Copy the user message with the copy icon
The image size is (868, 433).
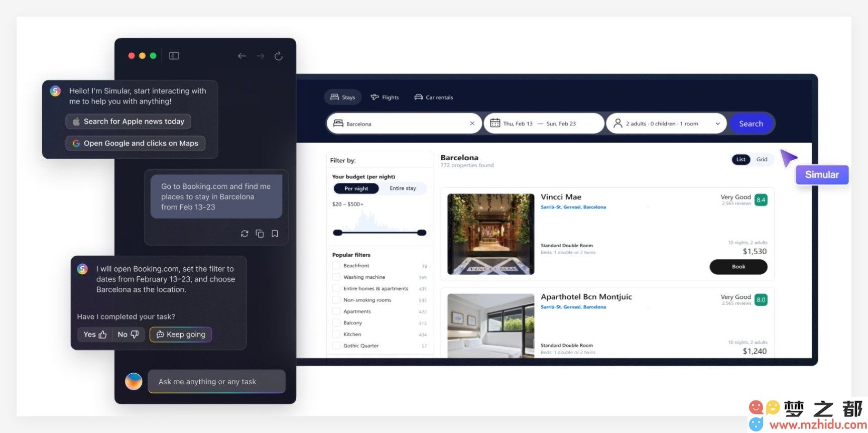click(x=260, y=234)
